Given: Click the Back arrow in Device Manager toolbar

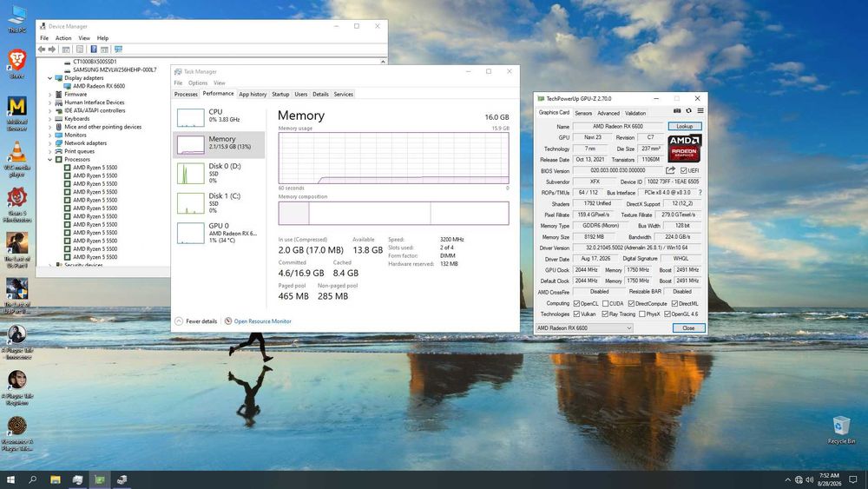Looking at the screenshot, I should point(42,50).
